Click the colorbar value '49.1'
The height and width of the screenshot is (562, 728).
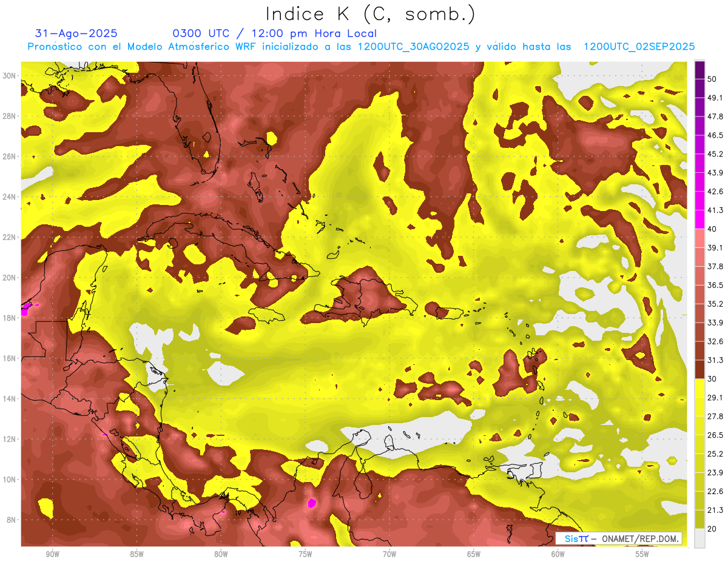coord(715,98)
